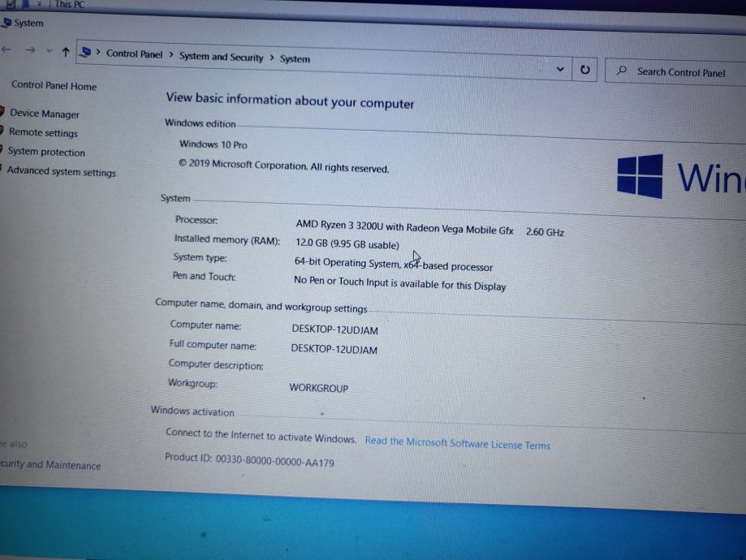Click the Forward navigation arrow
This screenshot has height=560, width=746.
pos(30,50)
